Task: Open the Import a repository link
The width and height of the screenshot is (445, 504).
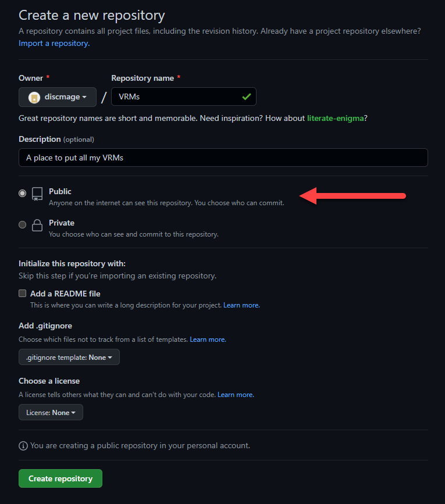Action: 54,43
